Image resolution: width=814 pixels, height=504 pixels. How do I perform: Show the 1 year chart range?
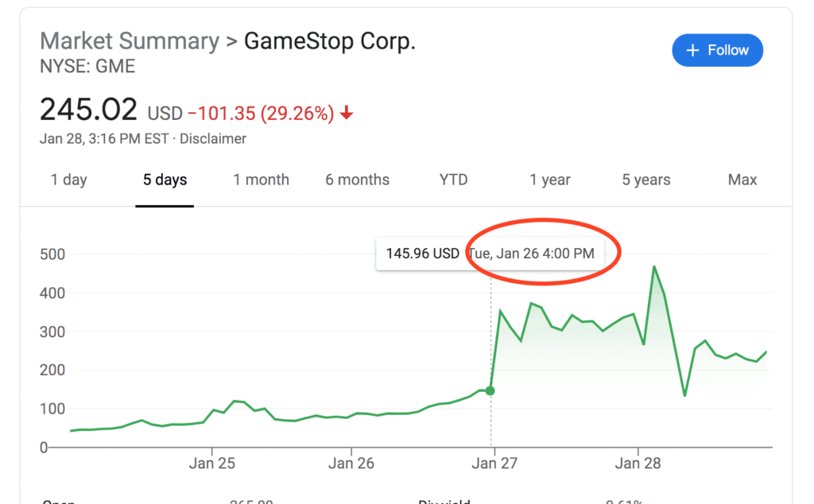click(x=550, y=180)
